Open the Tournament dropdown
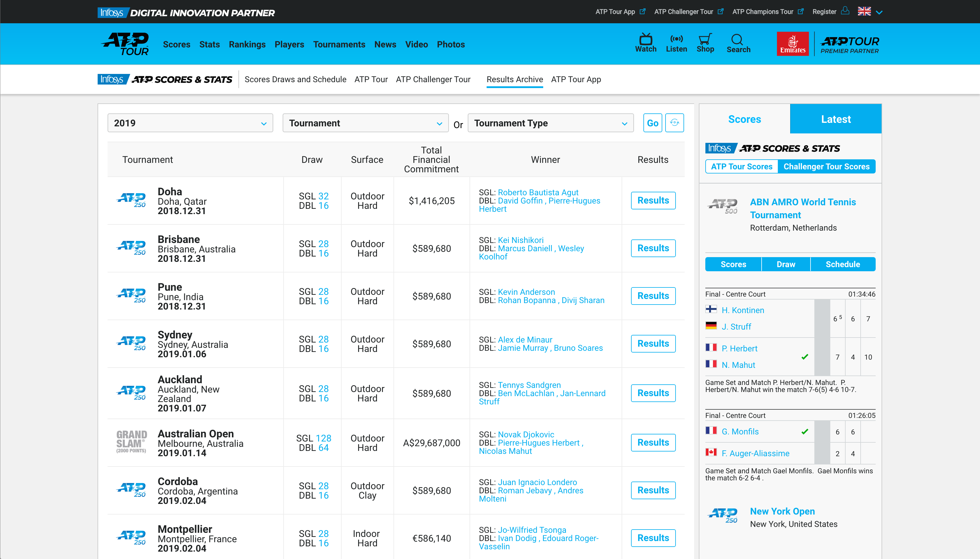The image size is (980, 559). point(365,123)
